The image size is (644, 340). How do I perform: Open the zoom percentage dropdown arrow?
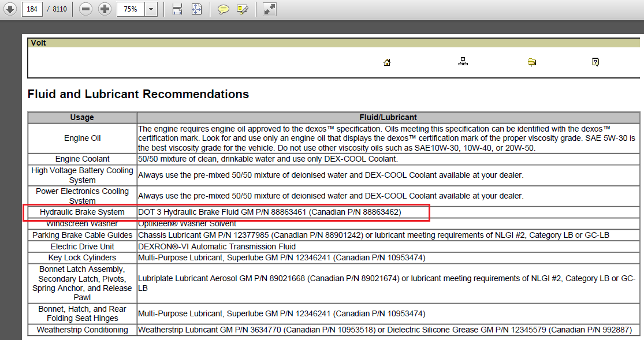point(151,9)
